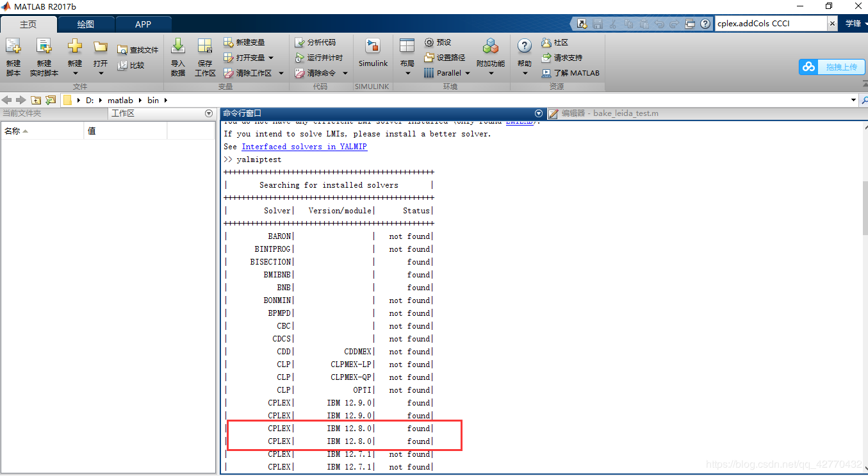Click 分析代码 (Analyze Code)

coord(315,42)
